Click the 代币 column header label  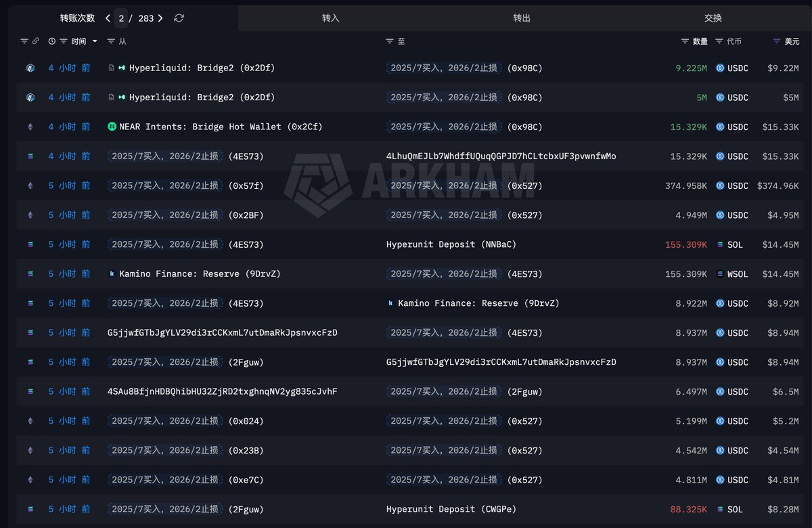(734, 41)
